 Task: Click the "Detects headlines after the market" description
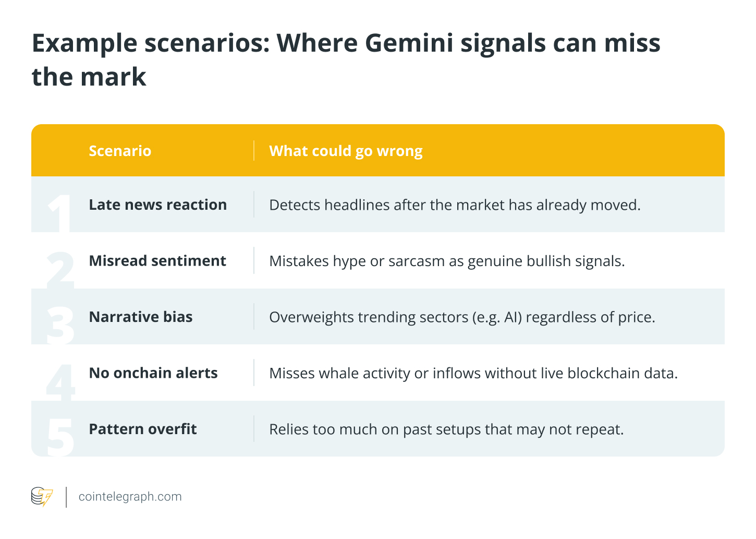[x=455, y=205]
